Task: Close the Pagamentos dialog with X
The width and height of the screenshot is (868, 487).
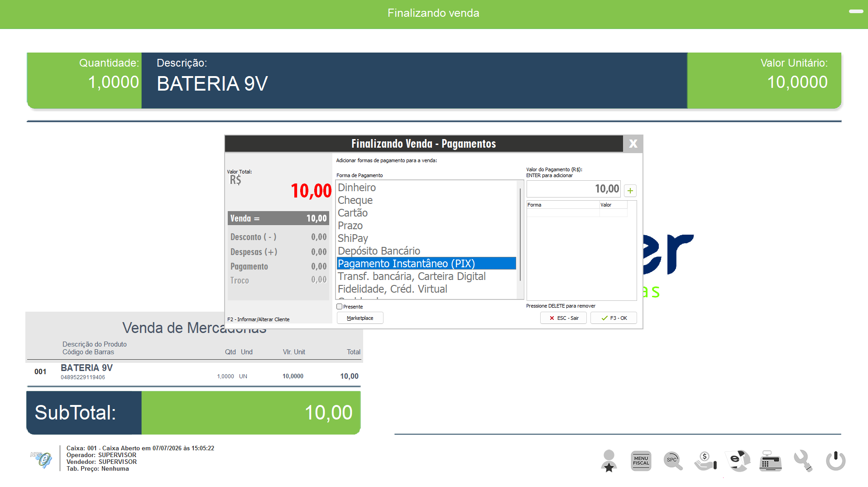Action: (x=633, y=144)
